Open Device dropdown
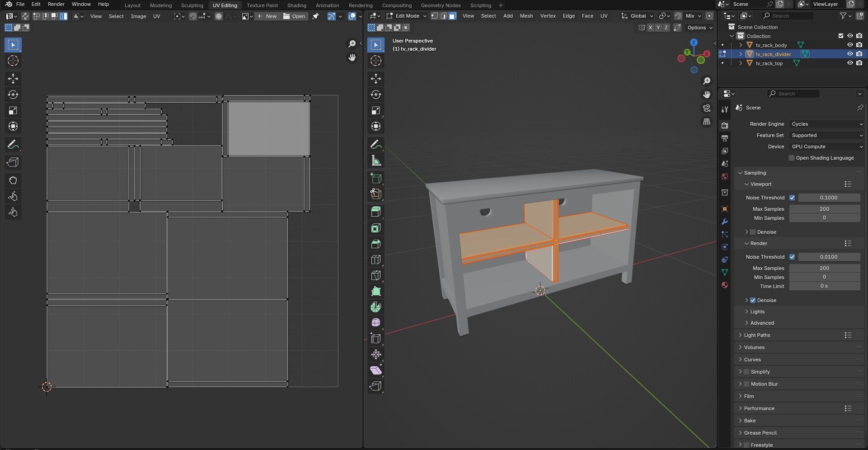Viewport: 868px width, 450px height. 826,147
